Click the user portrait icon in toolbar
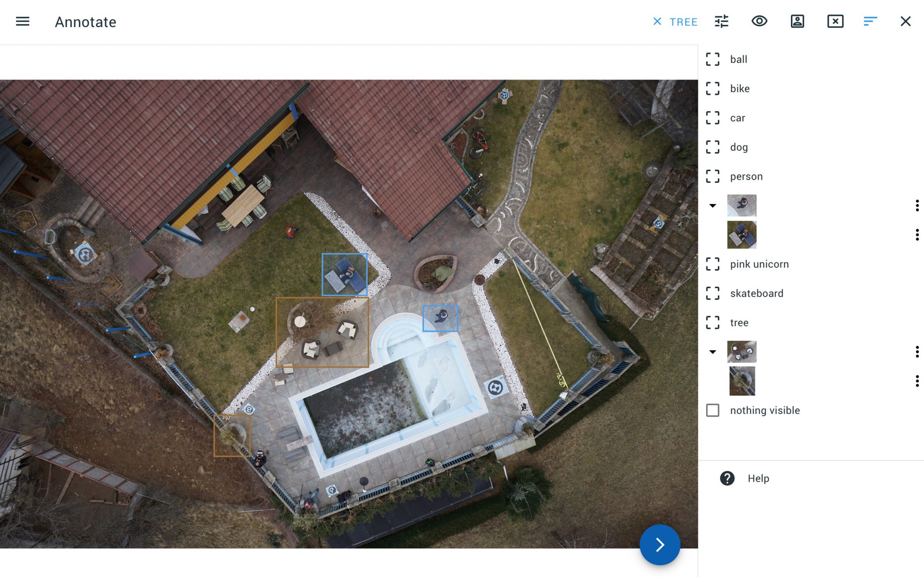924x577 pixels. (797, 21)
